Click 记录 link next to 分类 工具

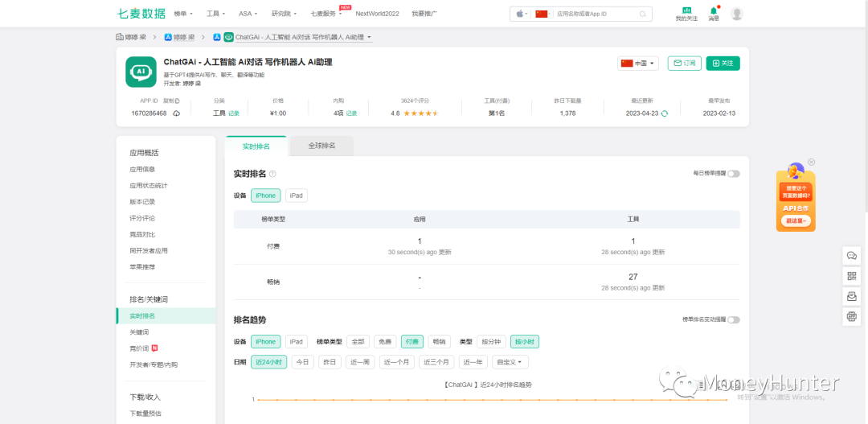coord(234,113)
